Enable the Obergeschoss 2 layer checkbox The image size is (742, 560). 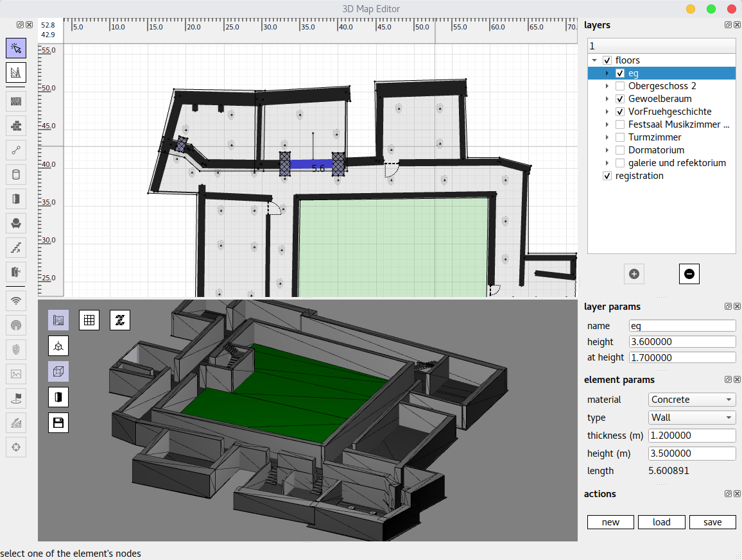pos(620,86)
